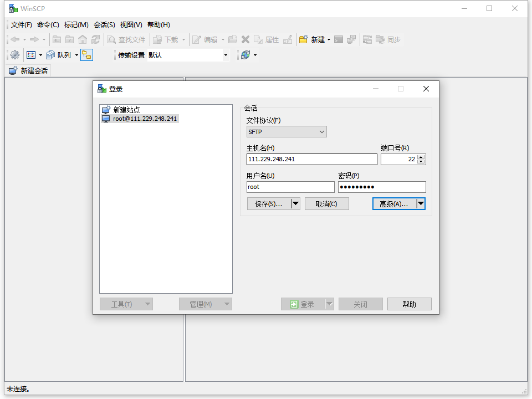This screenshot has height=399, width=532.
Task: Click the view style grid icon
Action: pyautogui.click(x=31, y=55)
